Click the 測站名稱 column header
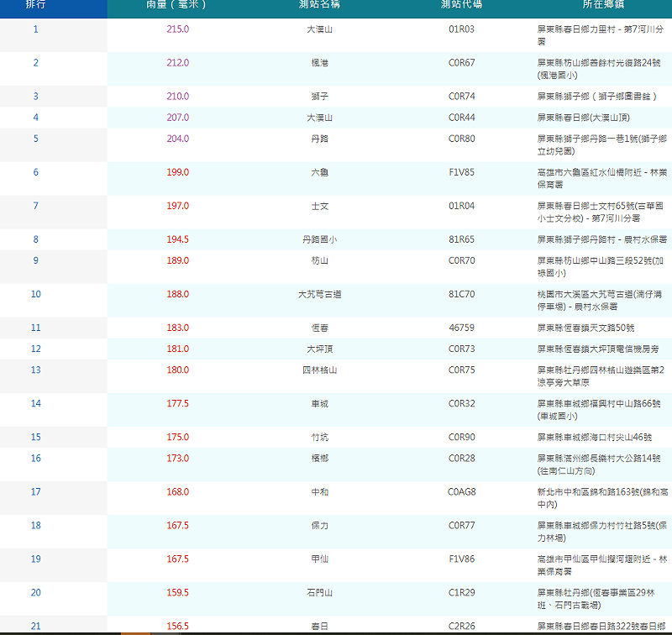This screenshot has width=672, height=635. click(319, 5)
